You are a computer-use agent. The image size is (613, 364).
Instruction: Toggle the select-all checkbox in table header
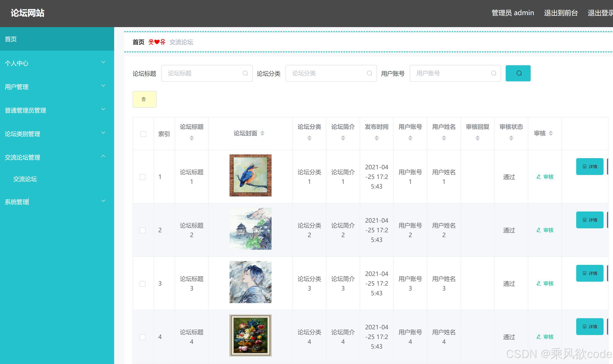[x=143, y=134]
